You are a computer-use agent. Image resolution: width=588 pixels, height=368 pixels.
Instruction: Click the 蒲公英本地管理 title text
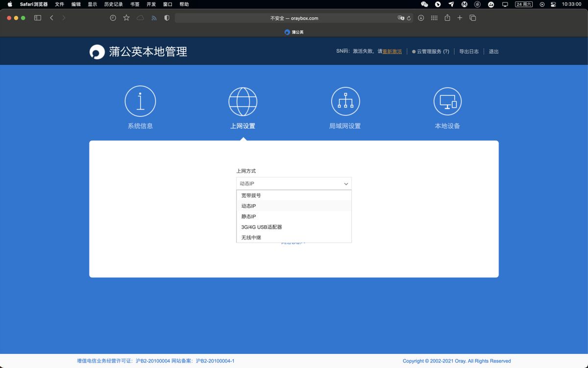pyautogui.click(x=148, y=52)
